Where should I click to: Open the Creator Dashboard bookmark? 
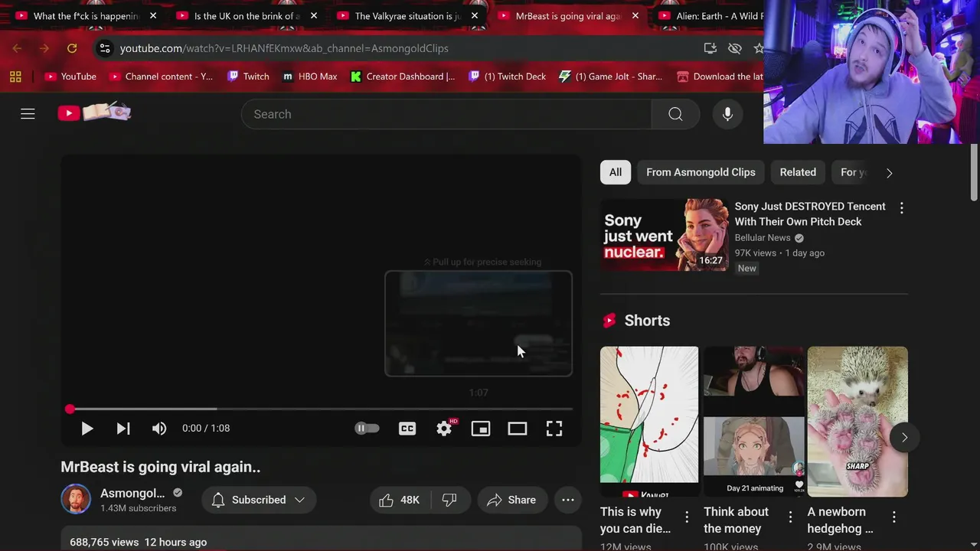403,77
